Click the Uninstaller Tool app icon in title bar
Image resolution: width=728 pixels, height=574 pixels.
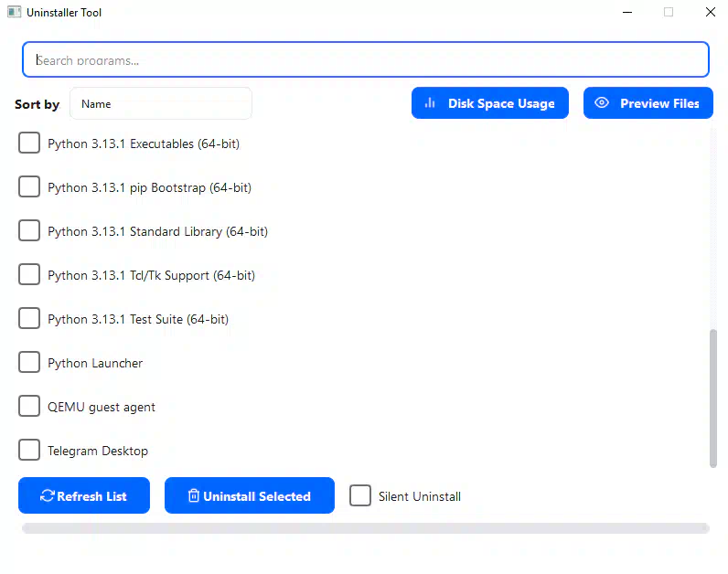(15, 13)
